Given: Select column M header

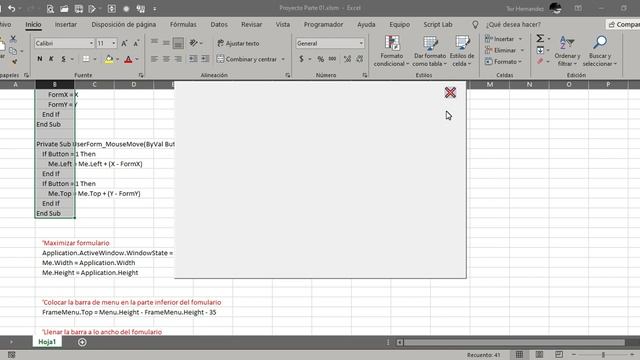Looking at the screenshot, I should pyautogui.click(x=490, y=84).
